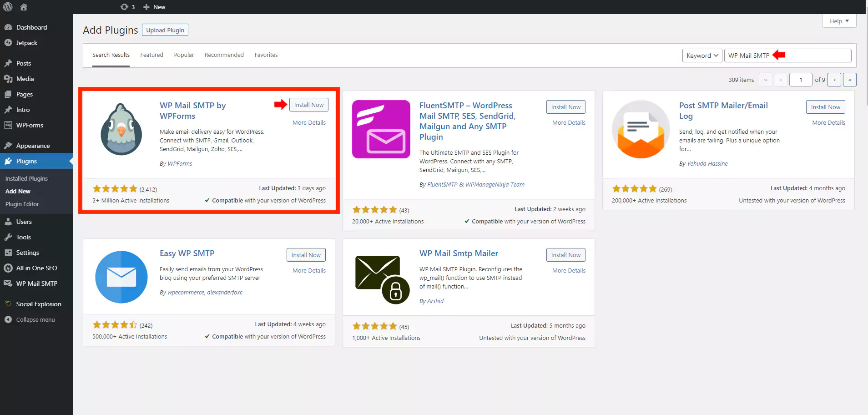Image resolution: width=868 pixels, height=415 pixels.
Task: Install the FluentSMTP plugin now
Action: pyautogui.click(x=566, y=107)
